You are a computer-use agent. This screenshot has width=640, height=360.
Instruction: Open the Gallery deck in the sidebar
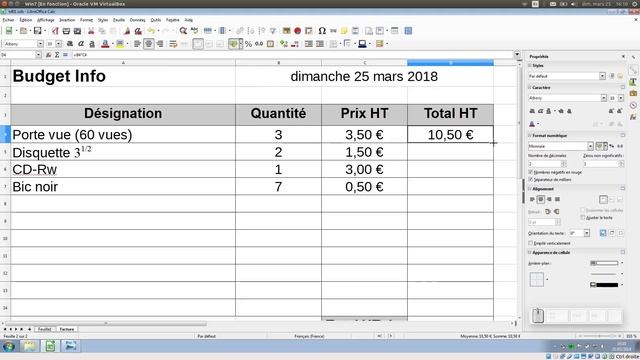(633, 93)
